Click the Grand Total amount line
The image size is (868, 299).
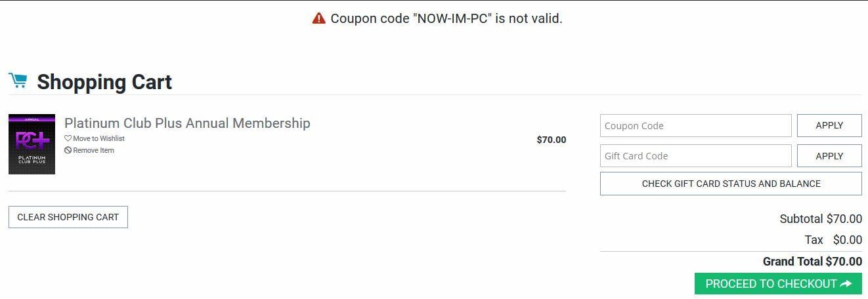pyautogui.click(x=812, y=262)
